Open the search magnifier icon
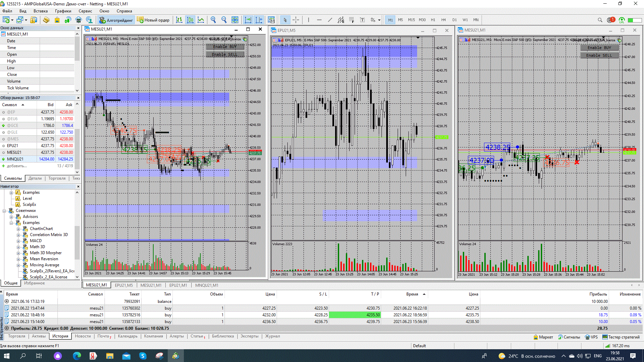 click(x=600, y=20)
